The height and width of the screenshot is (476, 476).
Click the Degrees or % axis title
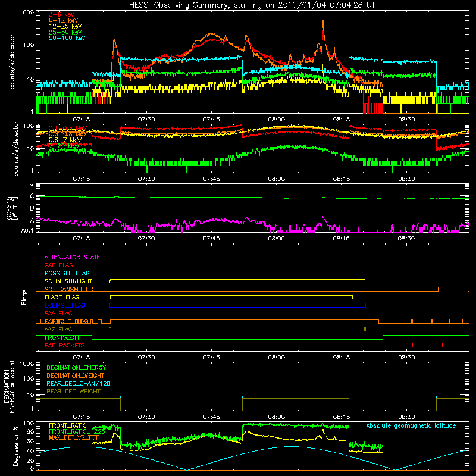tap(15, 446)
